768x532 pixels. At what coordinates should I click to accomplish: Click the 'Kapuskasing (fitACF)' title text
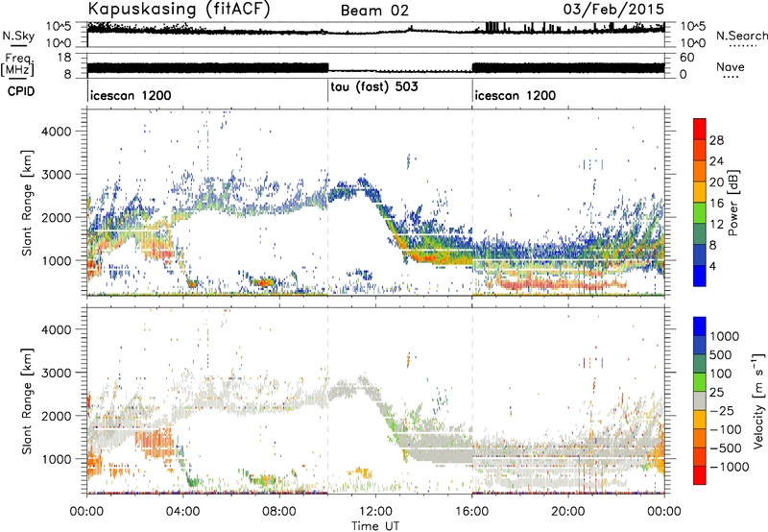pyautogui.click(x=179, y=9)
